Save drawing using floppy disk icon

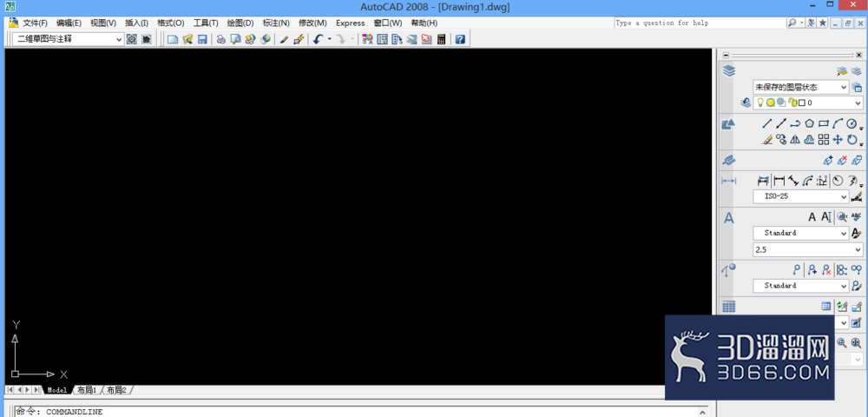(202, 39)
